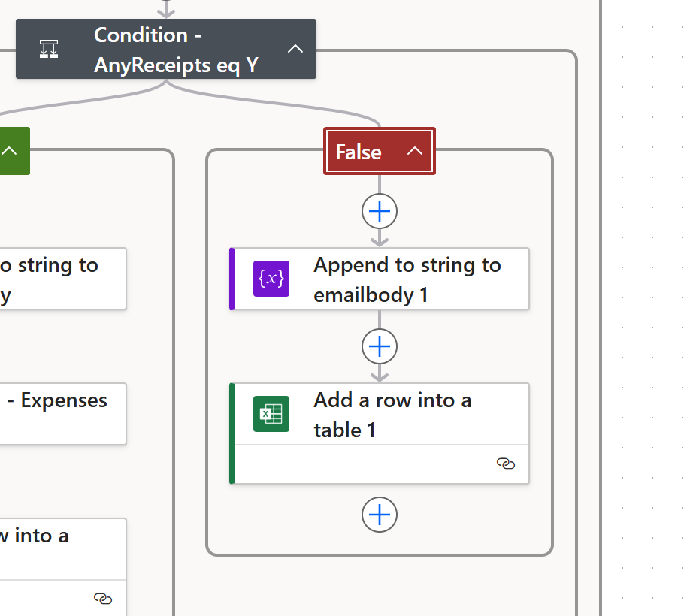693x616 pixels.
Task: Click the connection link icon on the True branch card
Action: point(103,598)
